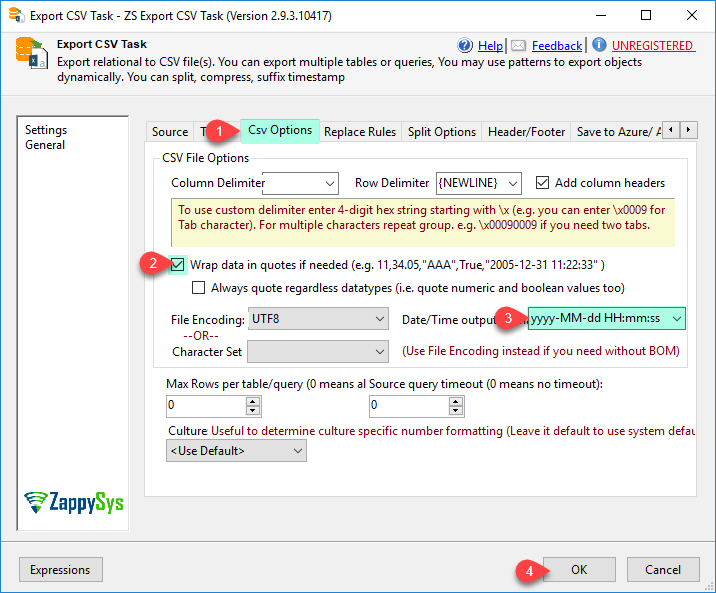Click the Max Rows per table input field
This screenshot has height=593, width=716.
coord(207,406)
